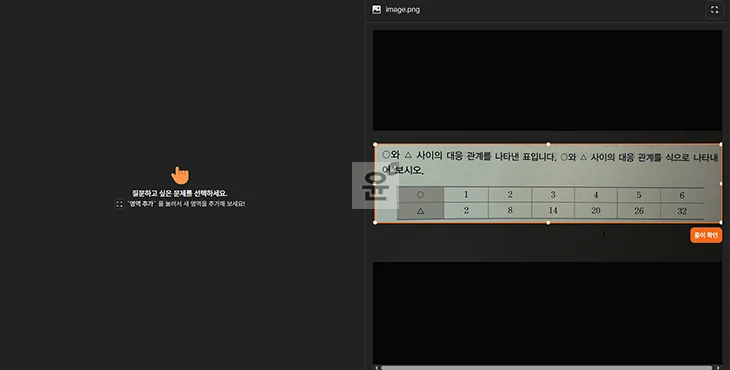Image resolution: width=730 pixels, height=370 pixels.
Task: Click the bottom-center handle of the selection box
Action: click(548, 222)
